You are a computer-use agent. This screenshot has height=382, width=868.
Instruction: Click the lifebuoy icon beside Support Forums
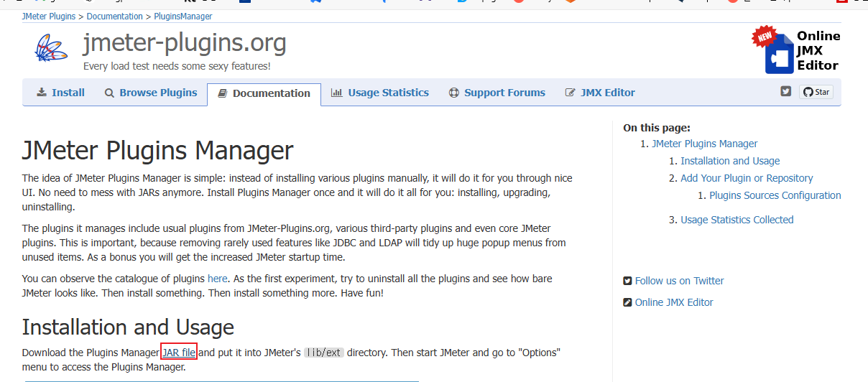[x=453, y=93]
